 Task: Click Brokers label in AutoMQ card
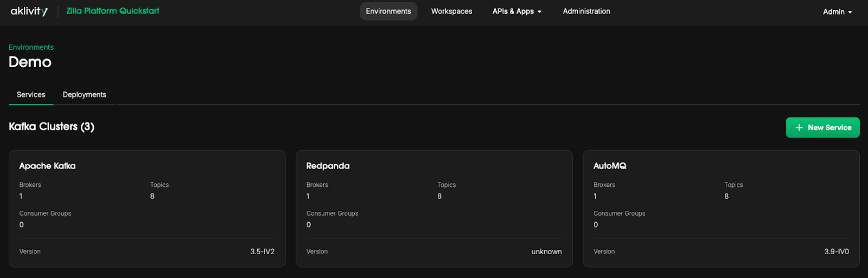[x=604, y=185]
